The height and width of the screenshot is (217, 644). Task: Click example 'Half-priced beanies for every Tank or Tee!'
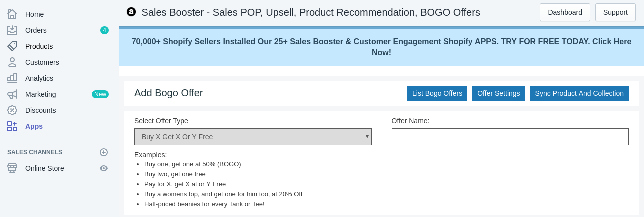coord(204,204)
